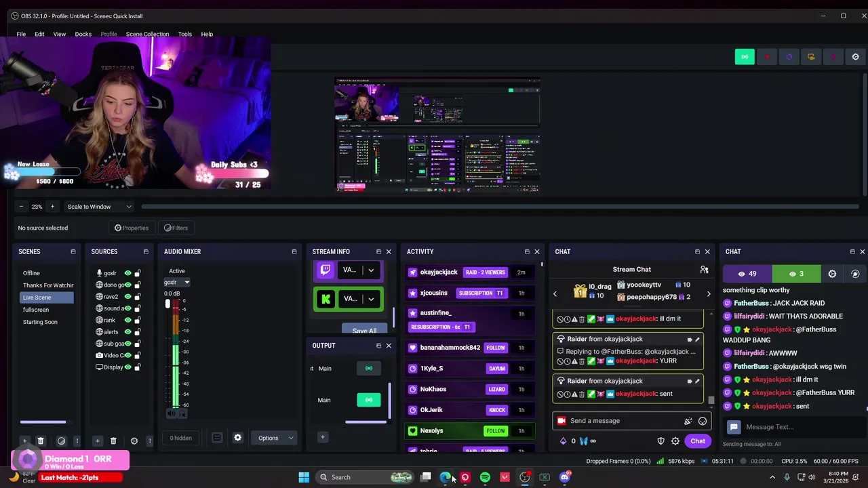
Task: Open the Tools menu
Action: (x=185, y=34)
